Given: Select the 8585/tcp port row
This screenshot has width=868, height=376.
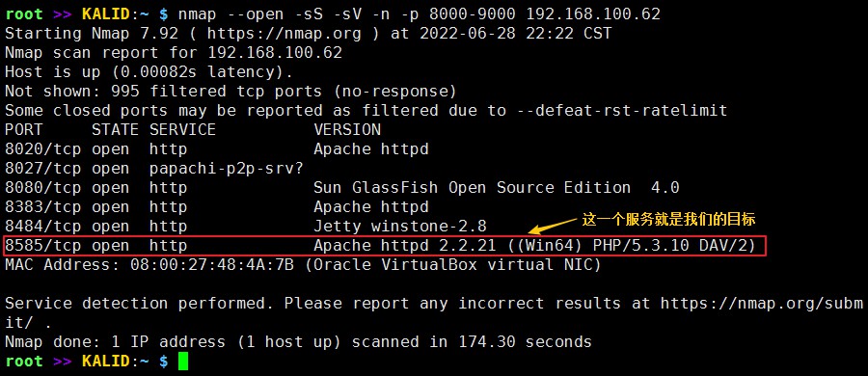Looking at the screenshot, I should click(385, 245).
